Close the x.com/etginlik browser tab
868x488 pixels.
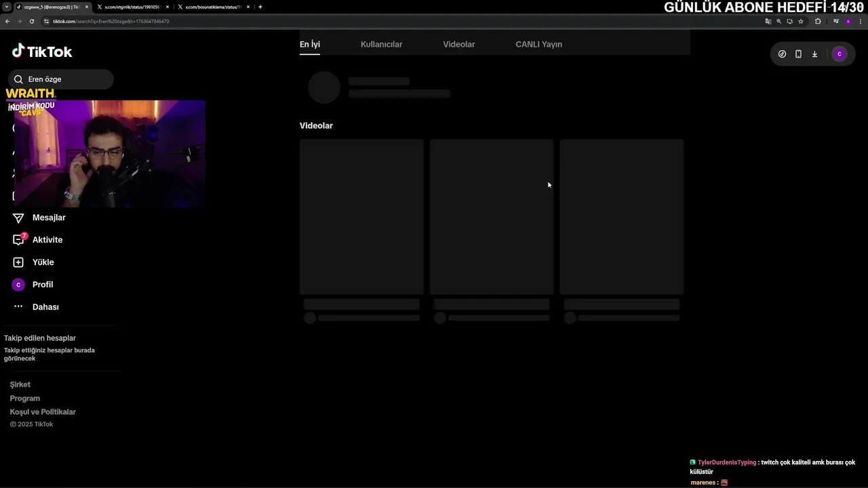pyautogui.click(x=167, y=7)
